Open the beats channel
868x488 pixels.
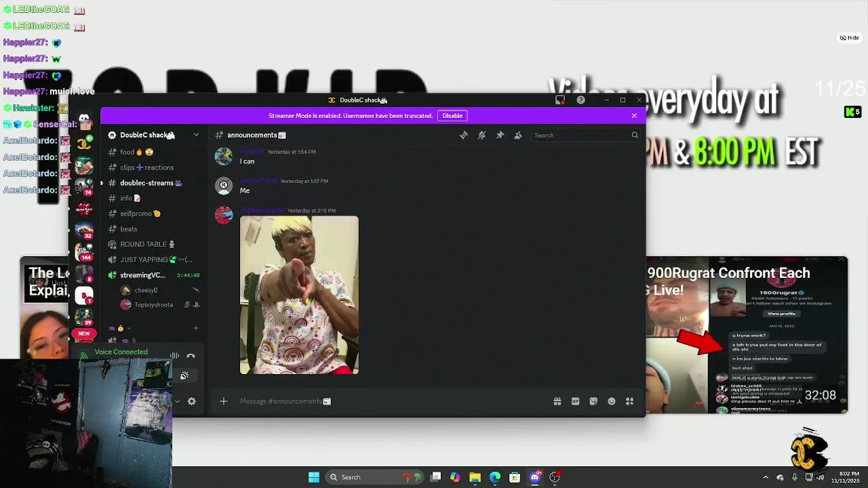(x=155, y=229)
